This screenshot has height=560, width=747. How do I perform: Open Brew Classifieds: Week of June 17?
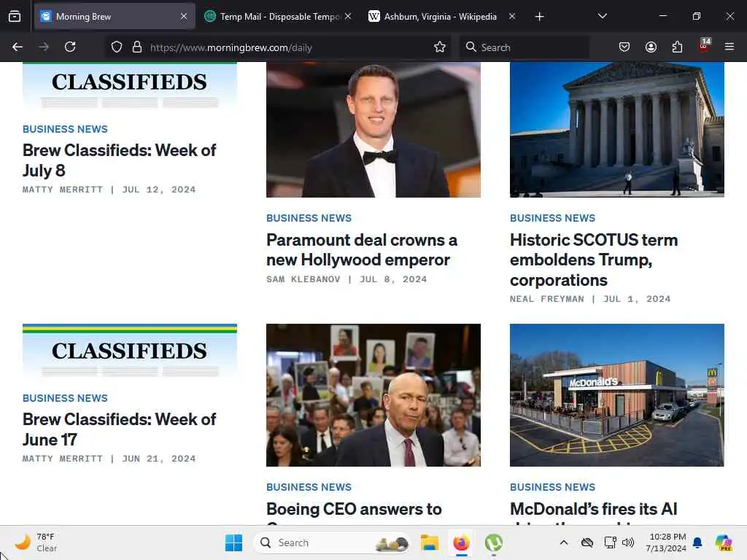119,429
